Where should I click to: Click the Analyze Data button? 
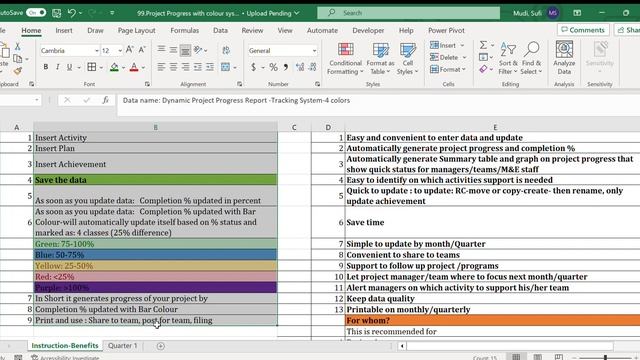(x=564, y=58)
